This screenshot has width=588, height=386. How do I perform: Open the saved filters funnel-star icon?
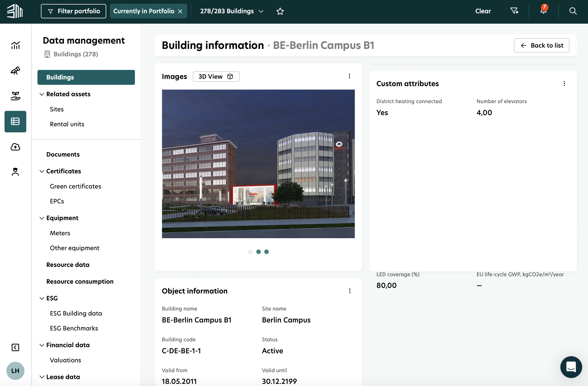pyautogui.click(x=514, y=11)
